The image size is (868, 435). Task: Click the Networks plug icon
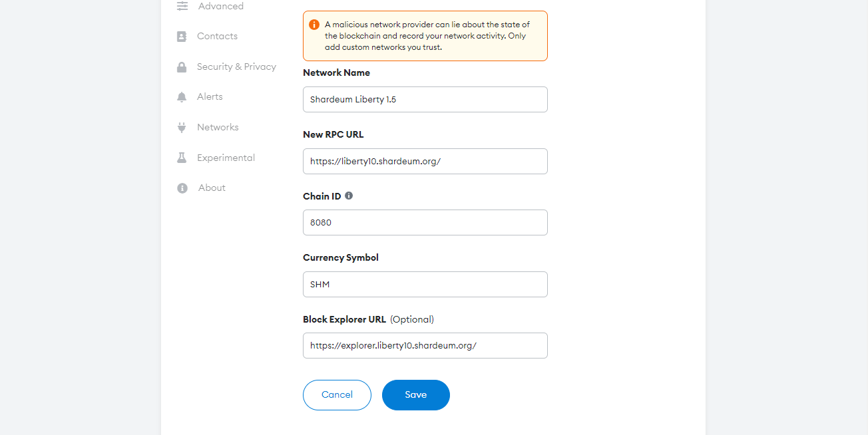point(182,128)
